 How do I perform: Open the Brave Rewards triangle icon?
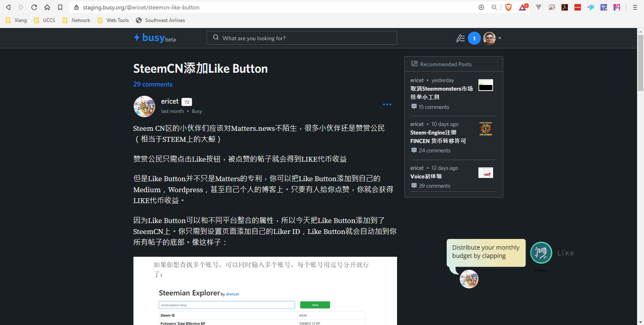(523, 7)
